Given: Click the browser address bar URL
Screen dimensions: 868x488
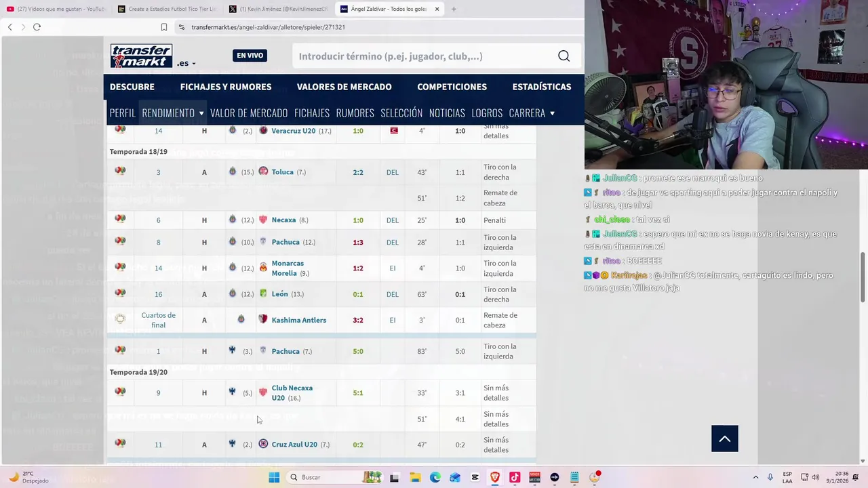Looking at the screenshot, I should (268, 27).
